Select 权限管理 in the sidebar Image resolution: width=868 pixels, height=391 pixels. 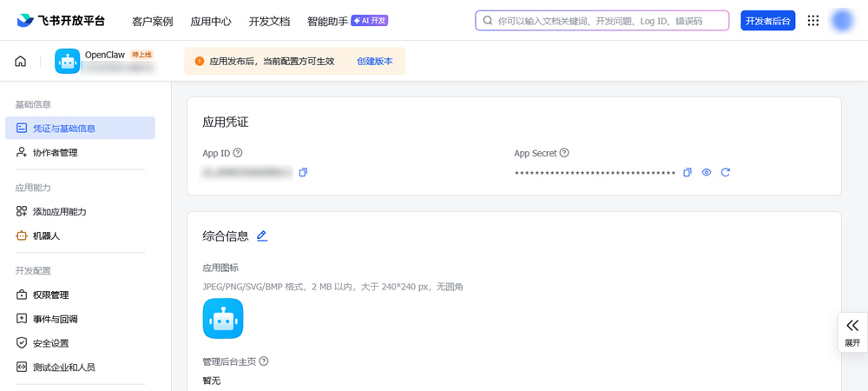click(x=50, y=295)
